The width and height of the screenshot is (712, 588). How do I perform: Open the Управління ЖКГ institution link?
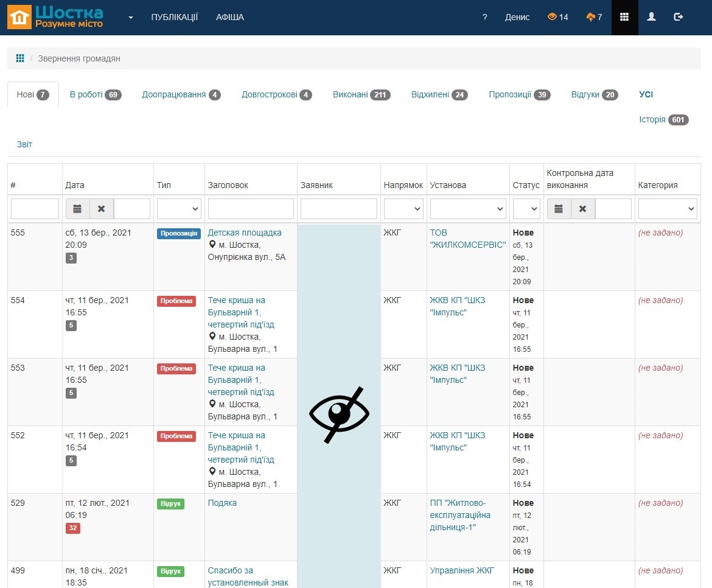point(462,570)
